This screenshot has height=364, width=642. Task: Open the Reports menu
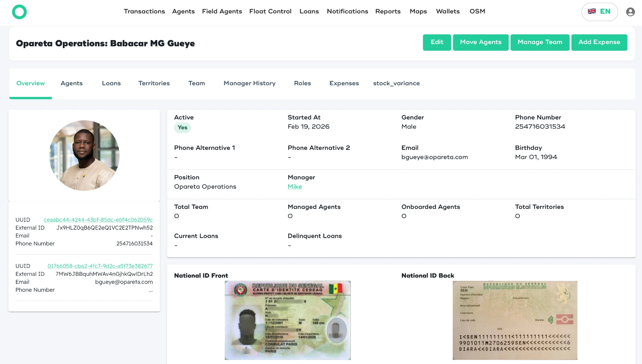tap(388, 11)
